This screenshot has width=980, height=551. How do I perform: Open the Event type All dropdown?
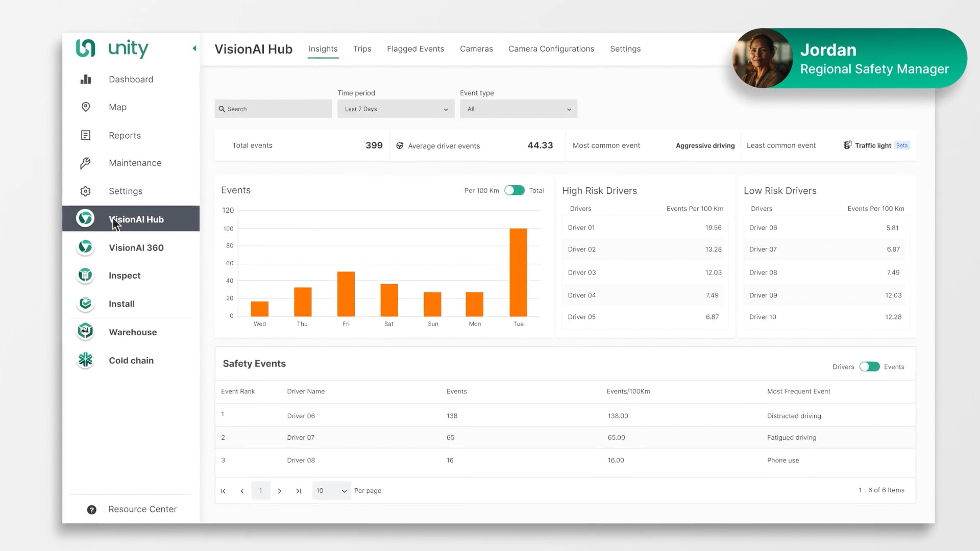[518, 109]
